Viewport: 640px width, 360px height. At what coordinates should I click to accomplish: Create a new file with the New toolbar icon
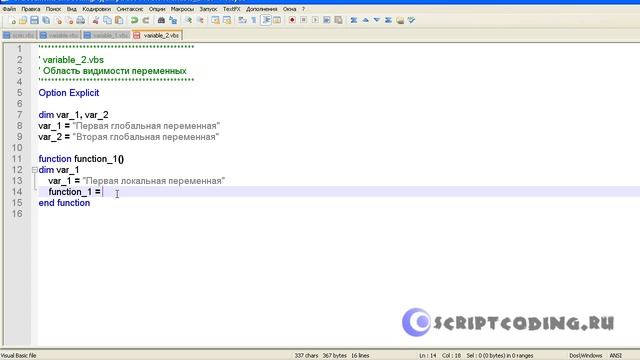click(x=12, y=20)
